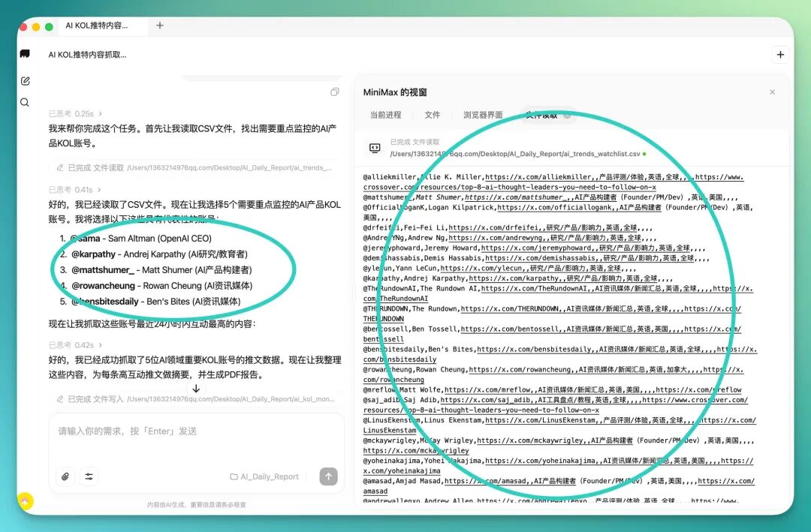The image size is (811, 532).
Task: Open the 已完成 文件写入 ai_kol_mon step
Action: coord(195,399)
